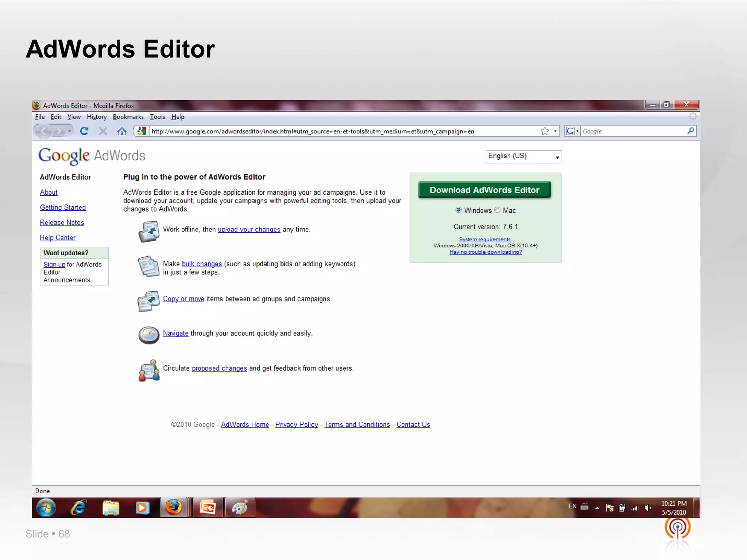Click into the Google search box
This screenshot has height=560, width=747.
tap(633, 131)
